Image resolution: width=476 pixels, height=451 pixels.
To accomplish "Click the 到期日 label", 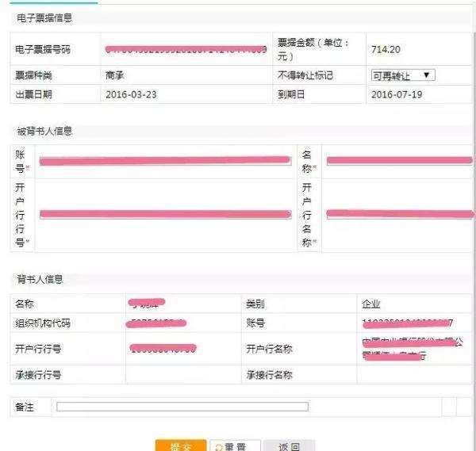I will coord(291,94).
